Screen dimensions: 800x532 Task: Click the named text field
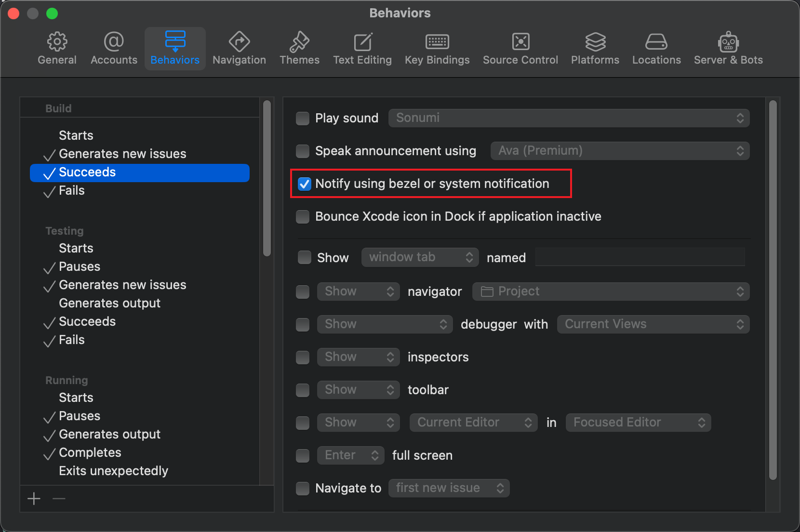click(x=640, y=257)
